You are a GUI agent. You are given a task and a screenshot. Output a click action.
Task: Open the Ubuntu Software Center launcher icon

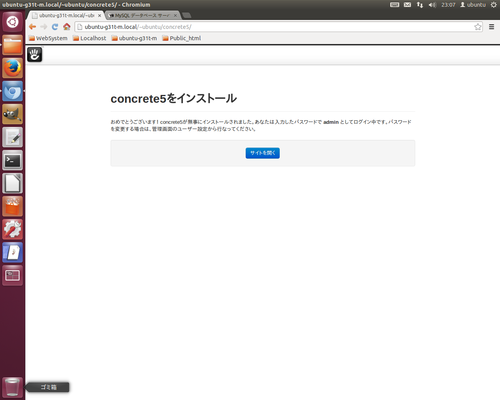click(13, 206)
